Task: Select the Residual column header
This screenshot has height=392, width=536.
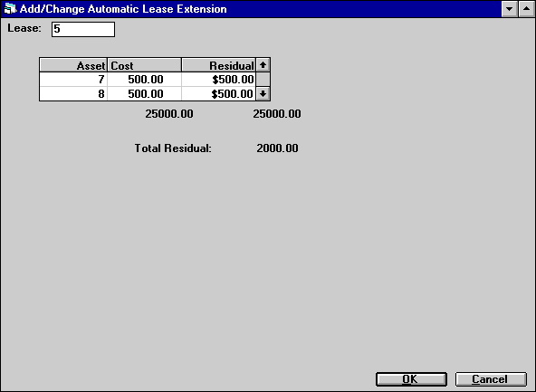Action: coord(218,65)
